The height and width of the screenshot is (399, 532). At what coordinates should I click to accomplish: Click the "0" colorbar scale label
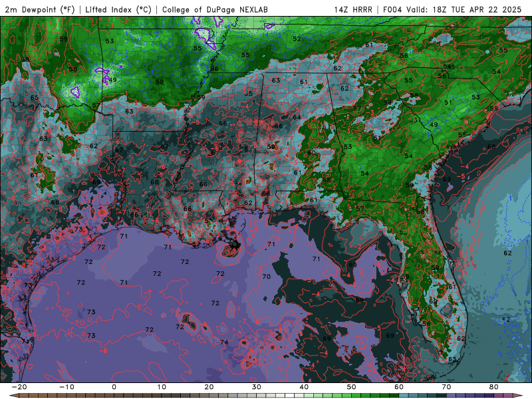[x=114, y=387]
